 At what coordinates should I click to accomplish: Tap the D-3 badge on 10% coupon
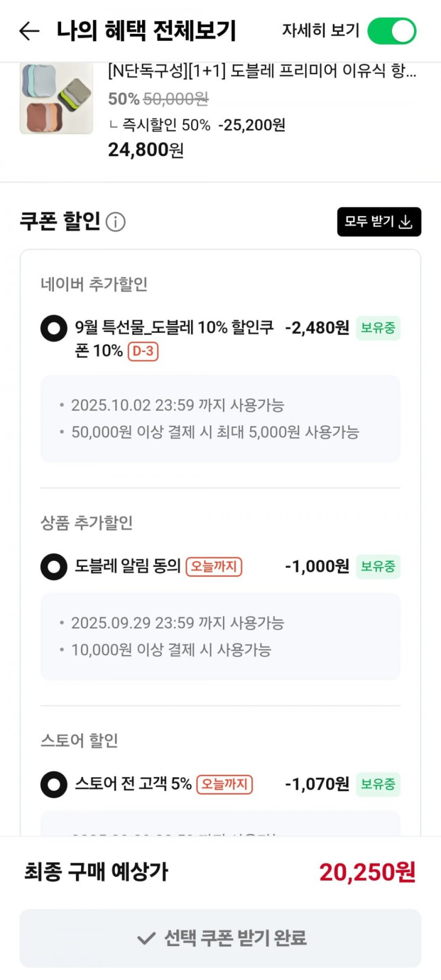click(x=143, y=351)
